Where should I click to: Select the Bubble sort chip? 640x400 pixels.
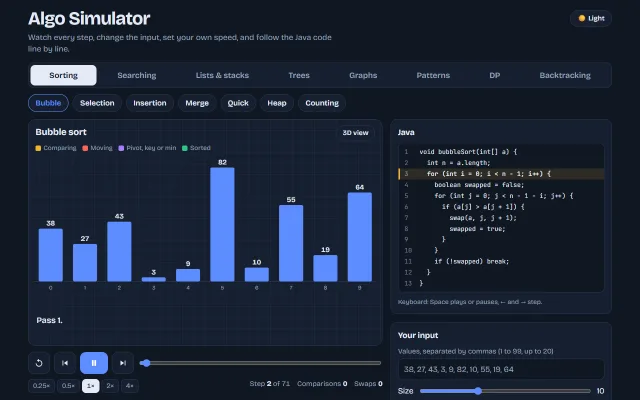[x=48, y=103]
